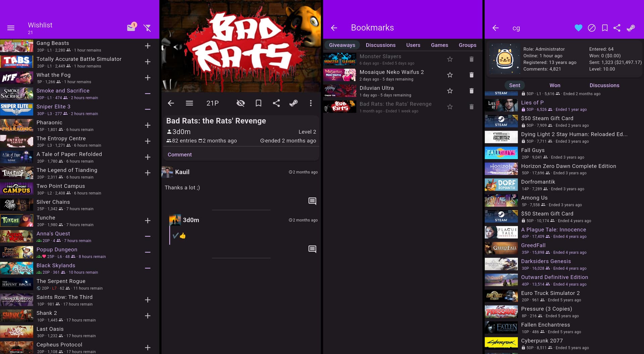Switch to Discussions tab in Bookmarks

(x=380, y=45)
